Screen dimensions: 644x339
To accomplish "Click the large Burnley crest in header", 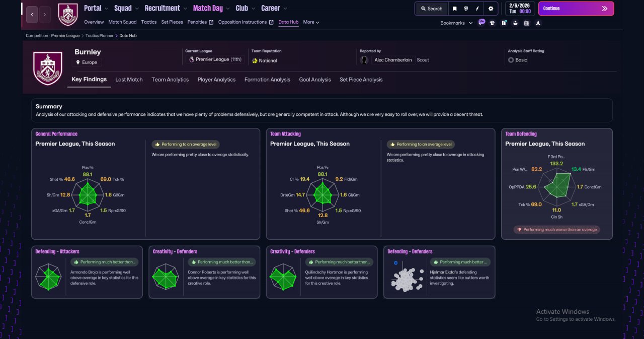I will point(48,68).
